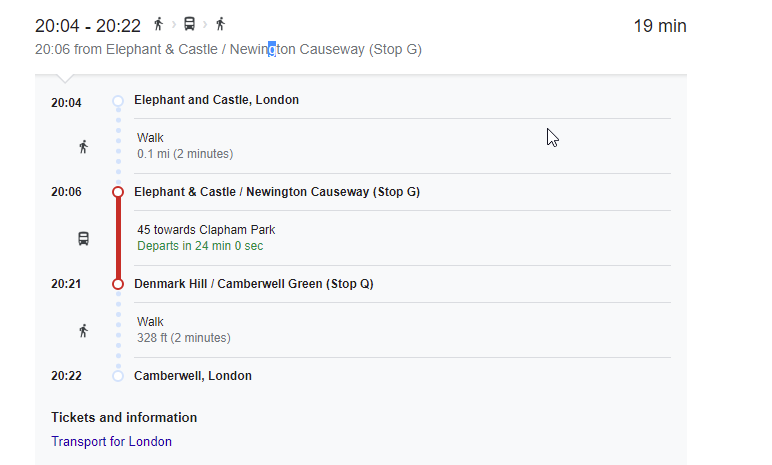Click red stop marker for Denmark Hill
Screen dimensions: 772x465
click(118, 284)
